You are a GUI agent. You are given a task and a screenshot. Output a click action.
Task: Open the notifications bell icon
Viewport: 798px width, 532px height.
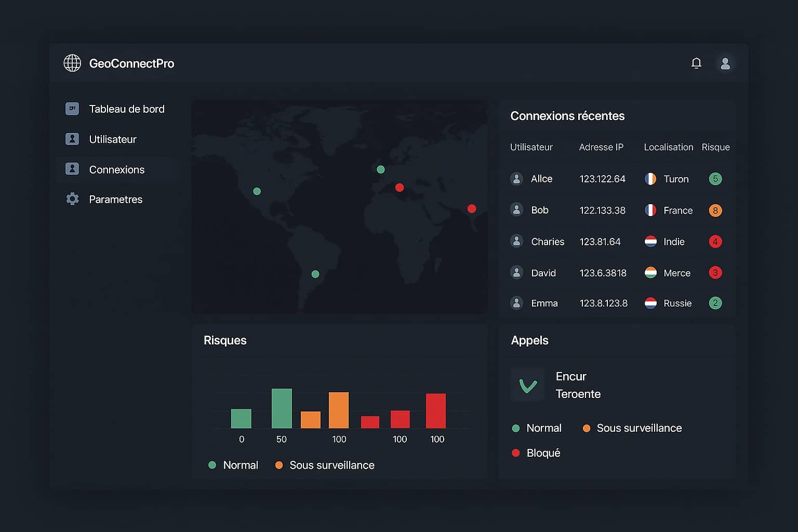pos(696,63)
